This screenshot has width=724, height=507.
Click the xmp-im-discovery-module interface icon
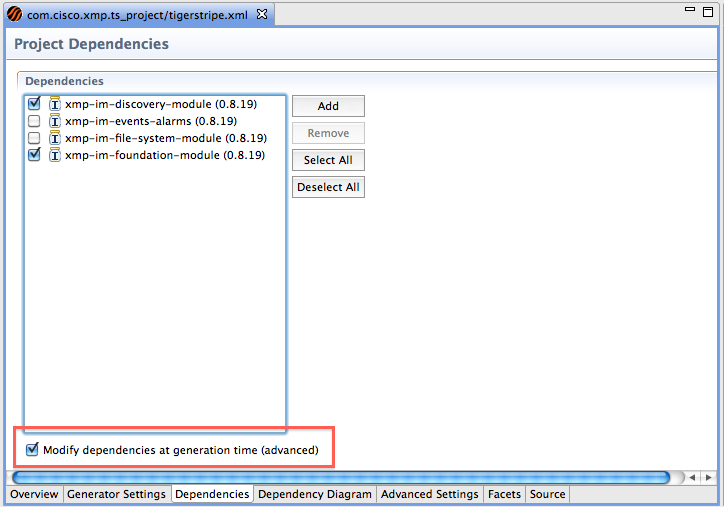pyautogui.click(x=55, y=104)
